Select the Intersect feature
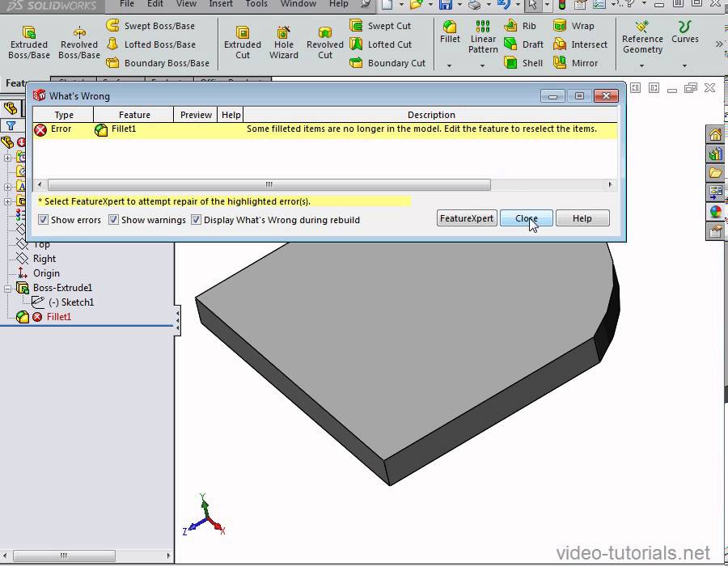The width and height of the screenshot is (728, 566). tap(580, 44)
